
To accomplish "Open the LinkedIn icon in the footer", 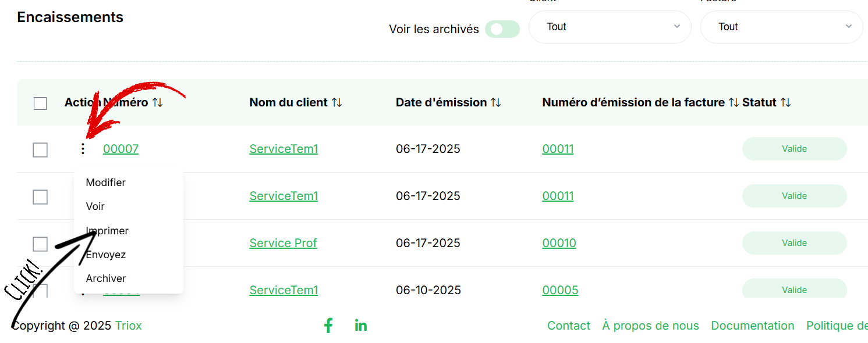I will pos(361,326).
